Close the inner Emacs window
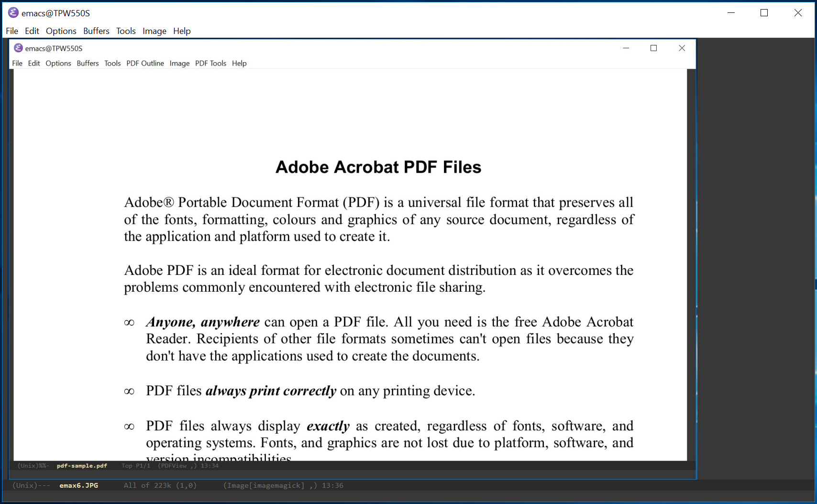Viewport: 817px width, 504px height. coord(682,48)
